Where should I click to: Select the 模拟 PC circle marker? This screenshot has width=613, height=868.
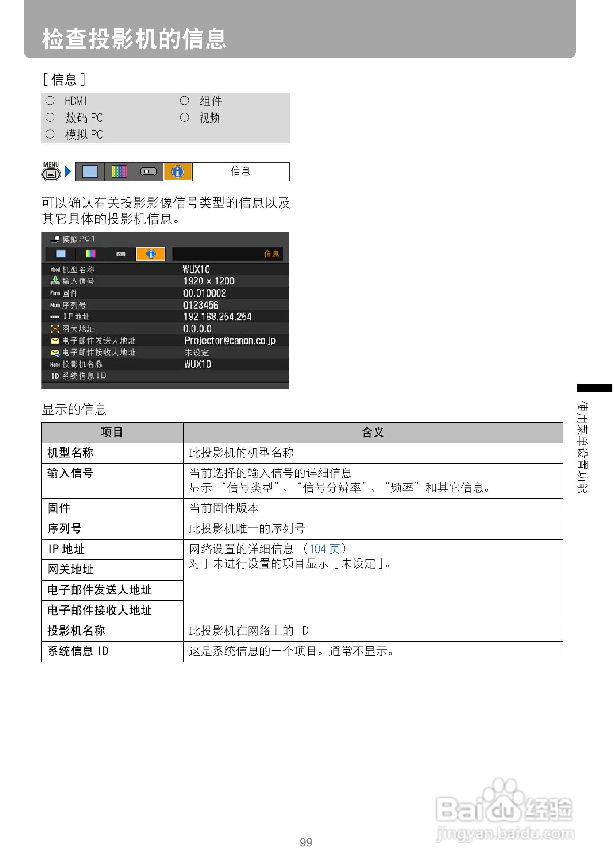50,134
